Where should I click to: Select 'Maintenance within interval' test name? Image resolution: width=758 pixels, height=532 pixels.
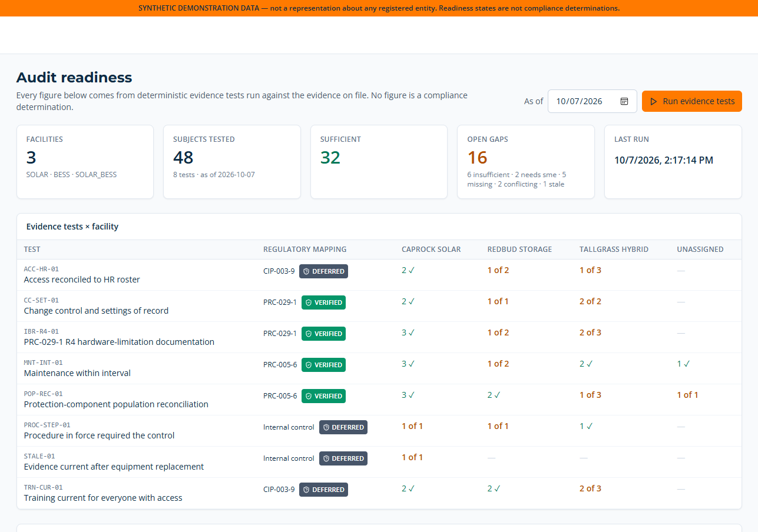click(77, 373)
